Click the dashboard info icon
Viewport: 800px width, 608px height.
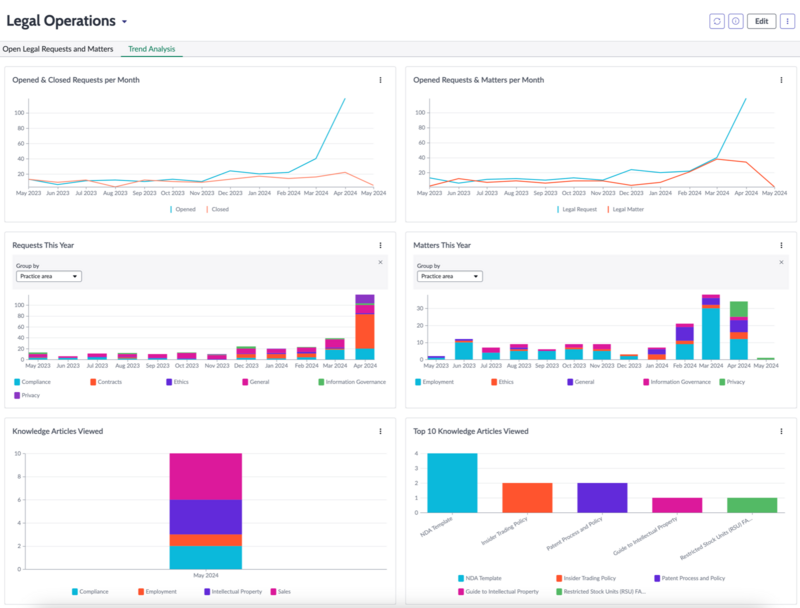tap(735, 21)
